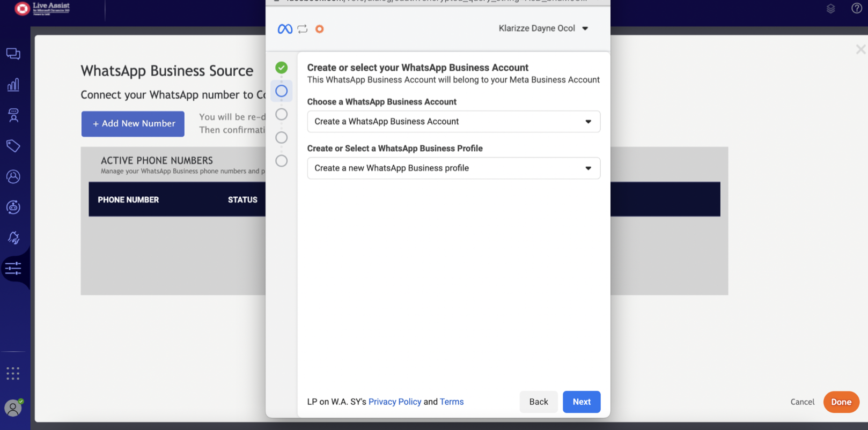Screen dimensions: 868x430
Task: Open the apps grid dots icon
Action: click(13, 373)
